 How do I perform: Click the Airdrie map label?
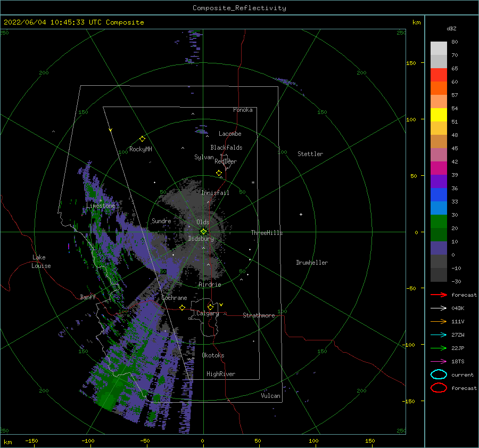coord(210,284)
